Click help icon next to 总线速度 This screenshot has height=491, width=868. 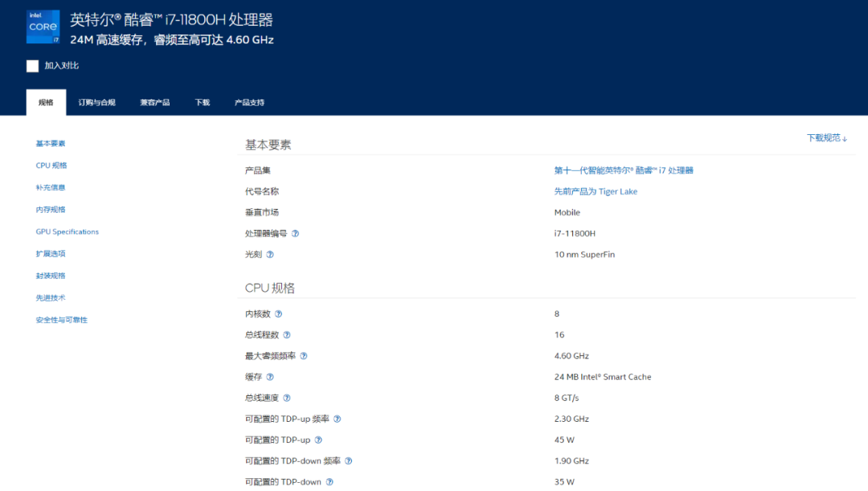(x=287, y=398)
